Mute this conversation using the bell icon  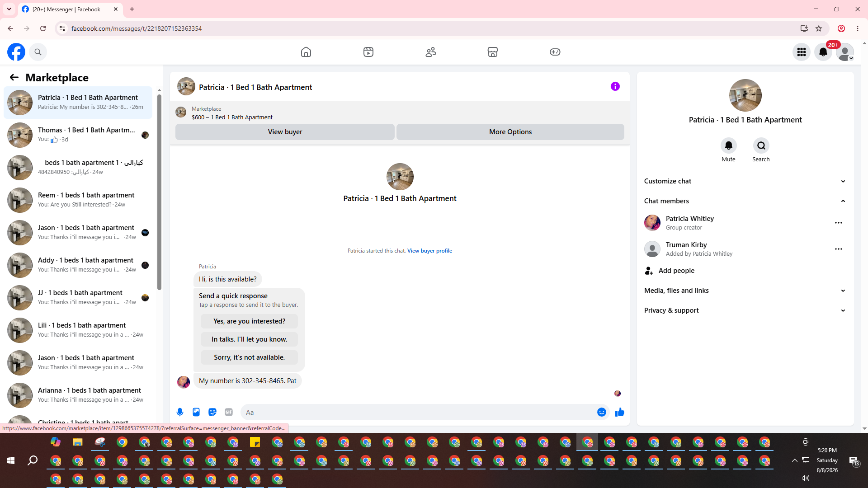(729, 145)
